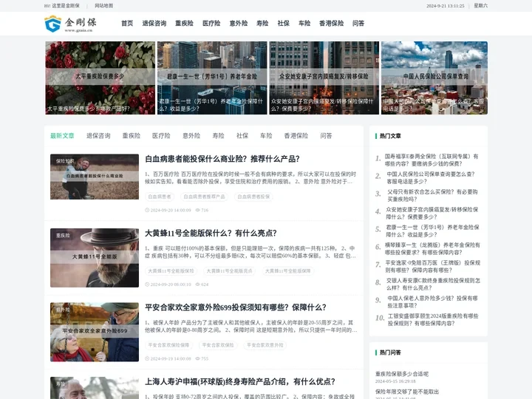Click the eye views icon showing 755

coord(198,358)
